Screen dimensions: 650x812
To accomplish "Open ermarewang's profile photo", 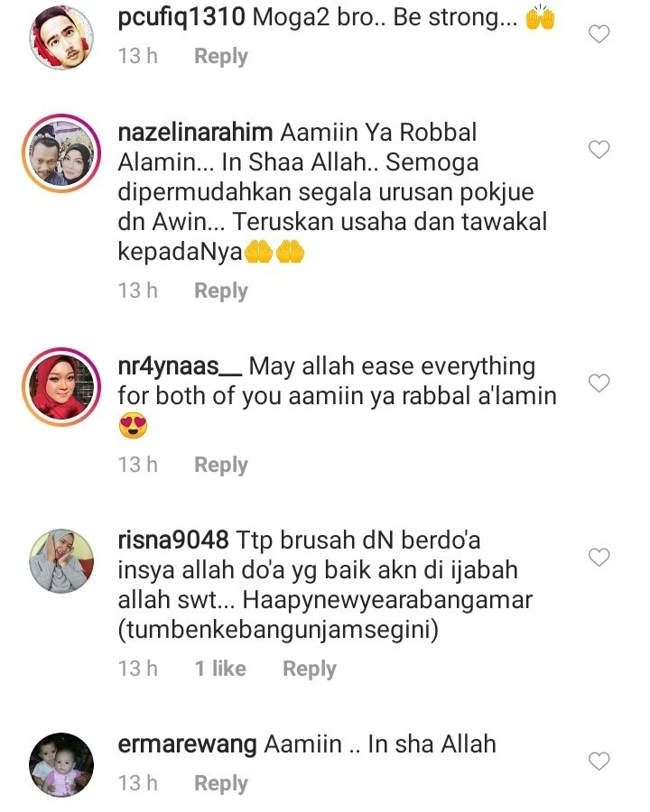I will coord(61,765).
